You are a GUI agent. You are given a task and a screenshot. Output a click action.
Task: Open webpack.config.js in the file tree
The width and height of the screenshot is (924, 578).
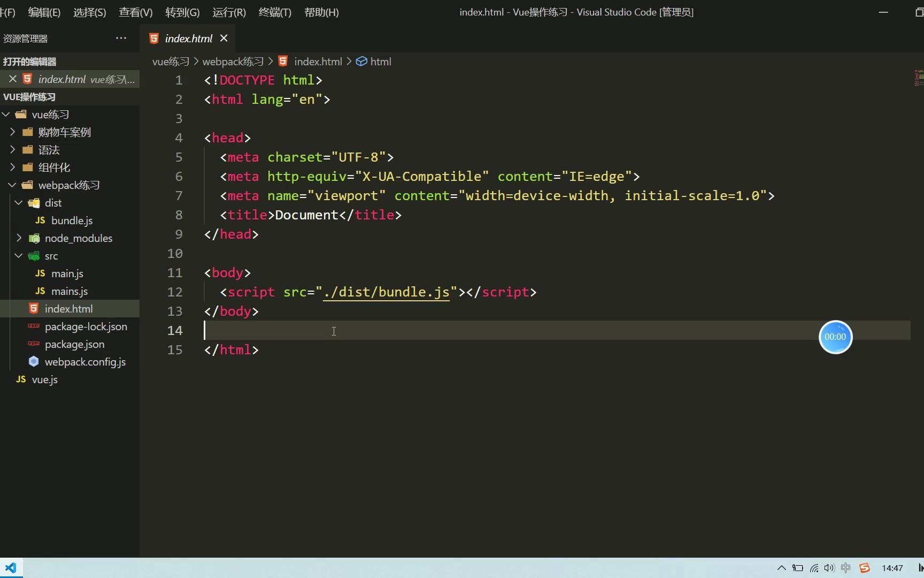(86, 362)
